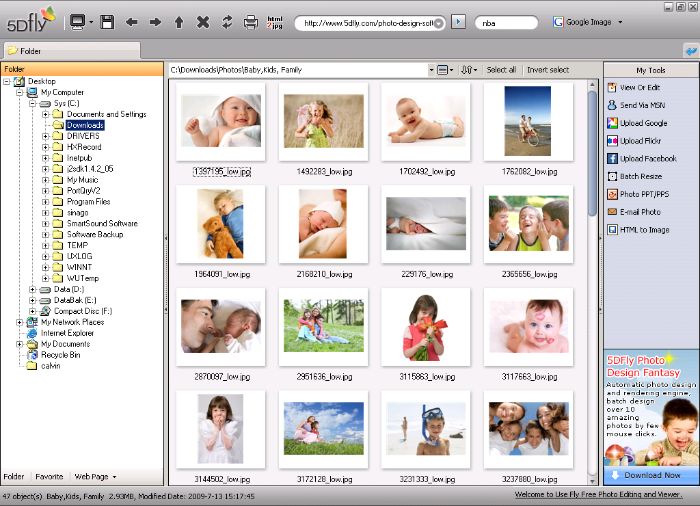Image resolution: width=700 pixels, height=506 pixels.
Task: Expand the Data (D:) drive node
Action: (33, 288)
